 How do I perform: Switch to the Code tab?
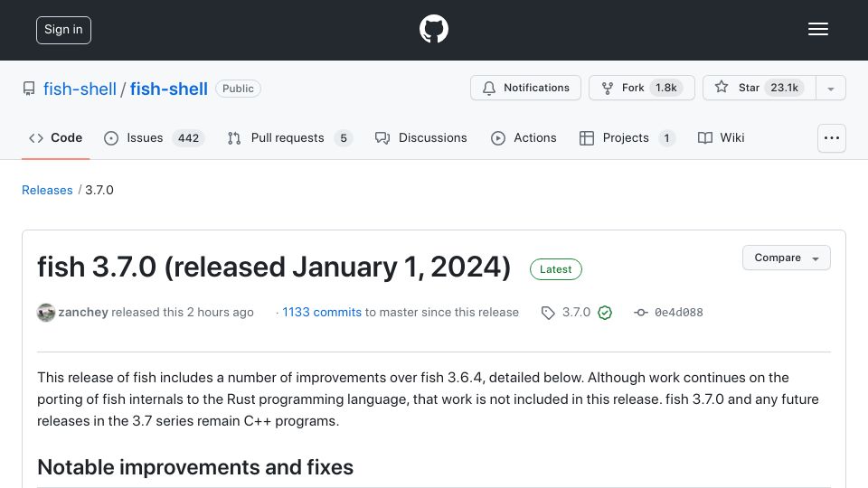(55, 137)
